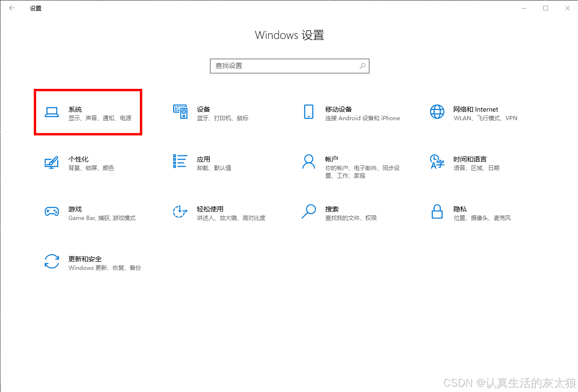578x392 pixels.
Task: Click the Apps list icon
Action: (x=180, y=162)
